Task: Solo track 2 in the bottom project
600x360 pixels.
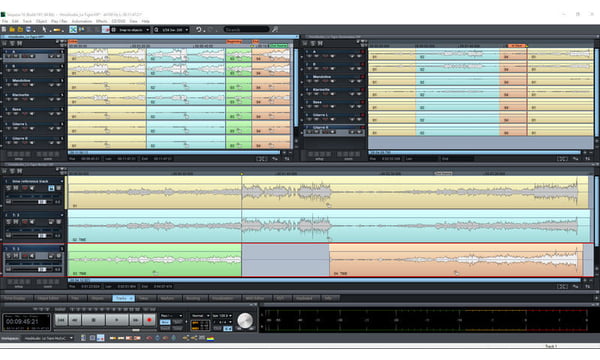Action: coord(8,222)
